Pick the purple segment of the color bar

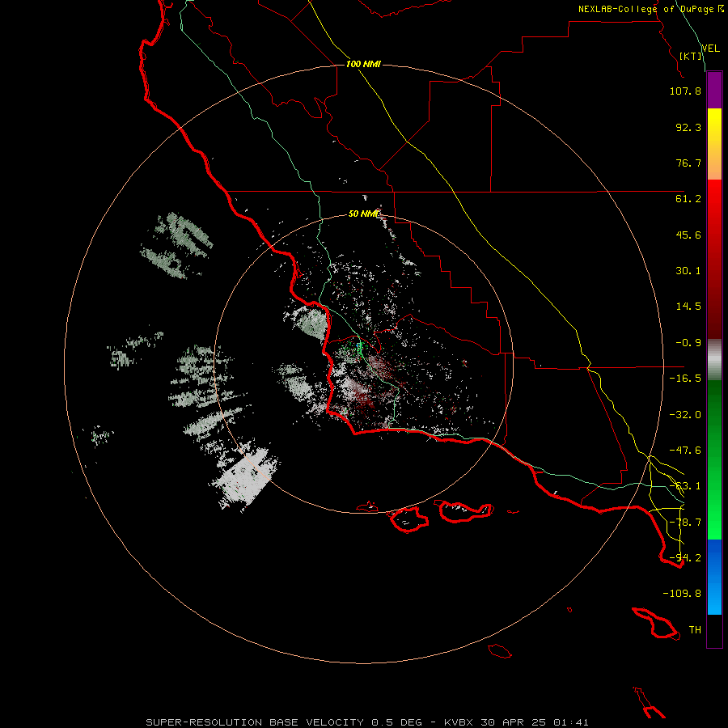pos(714,91)
